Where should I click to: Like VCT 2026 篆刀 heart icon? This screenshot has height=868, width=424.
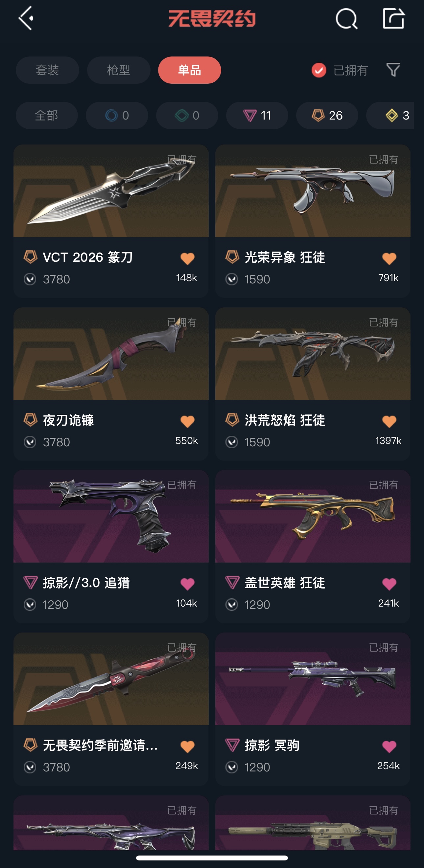point(187,259)
